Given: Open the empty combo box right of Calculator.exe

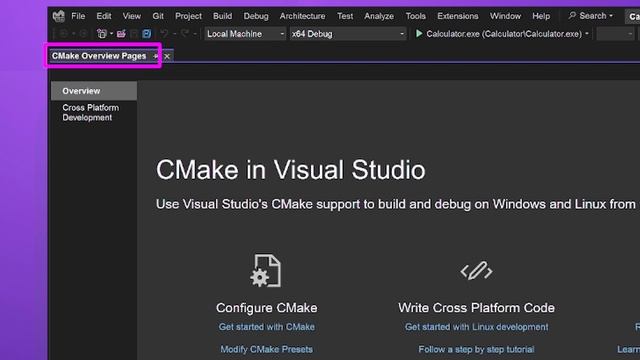Looking at the screenshot, I should [615, 34].
